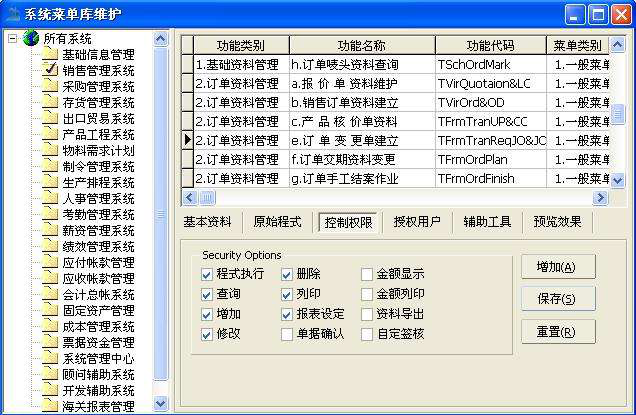Click the globe icon beside 所有系统
The width and height of the screenshot is (636, 415).
coord(30,38)
